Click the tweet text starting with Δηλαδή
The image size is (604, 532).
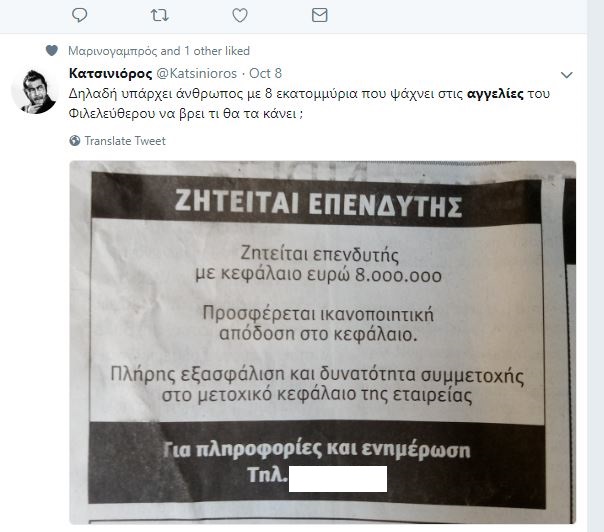click(309, 104)
